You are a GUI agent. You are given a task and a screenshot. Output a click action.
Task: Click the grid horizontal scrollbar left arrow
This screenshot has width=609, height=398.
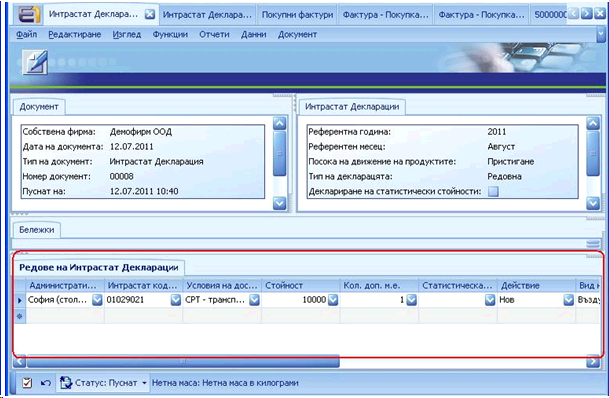pyautogui.click(x=19, y=362)
